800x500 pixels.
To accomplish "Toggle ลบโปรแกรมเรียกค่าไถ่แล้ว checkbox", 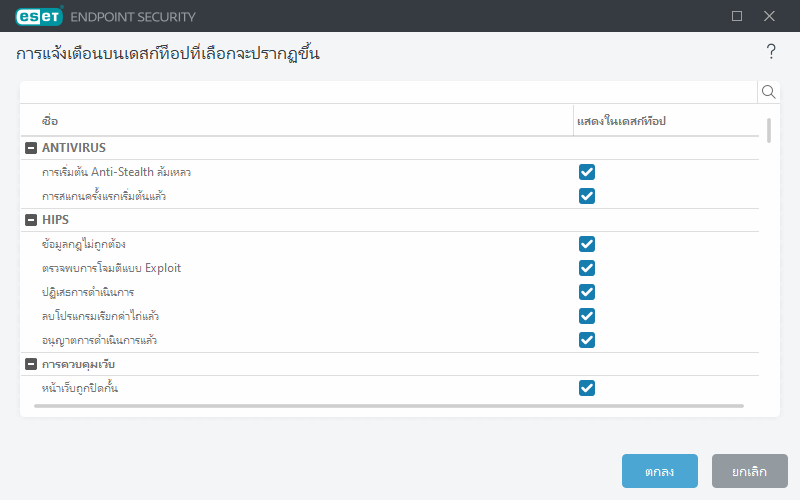I will coord(587,316).
